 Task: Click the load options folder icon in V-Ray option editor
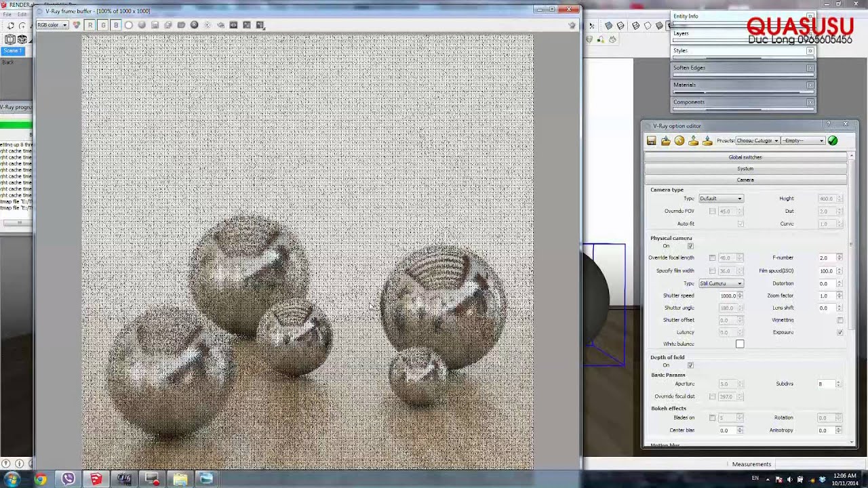[666, 141]
